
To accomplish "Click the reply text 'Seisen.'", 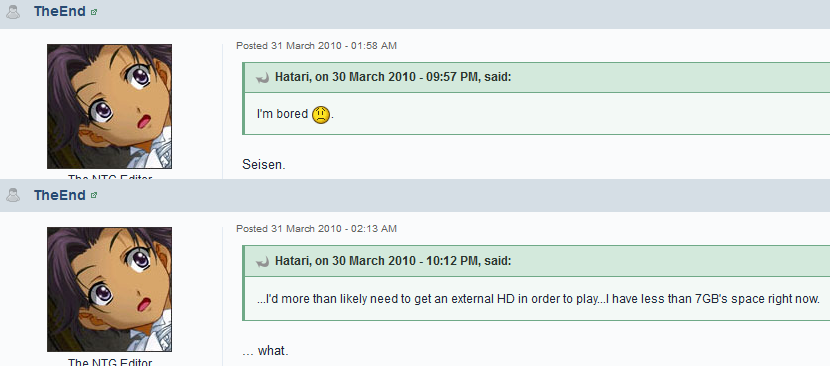I will pos(264,165).
